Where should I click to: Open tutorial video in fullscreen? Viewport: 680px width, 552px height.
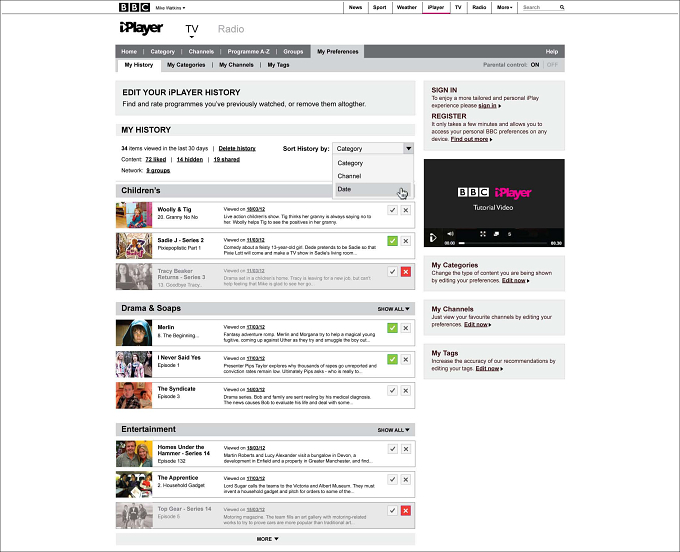coord(483,234)
